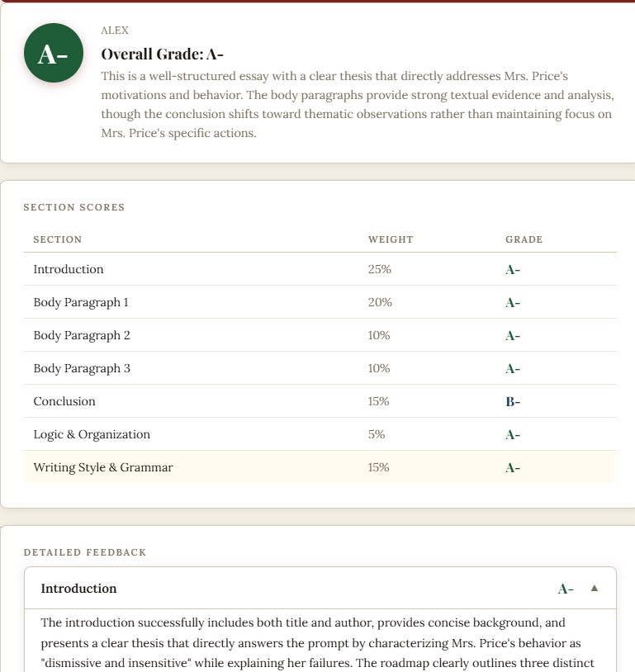Select the Introduction row in section scores
The height and width of the screenshot is (672, 635).
(x=320, y=269)
